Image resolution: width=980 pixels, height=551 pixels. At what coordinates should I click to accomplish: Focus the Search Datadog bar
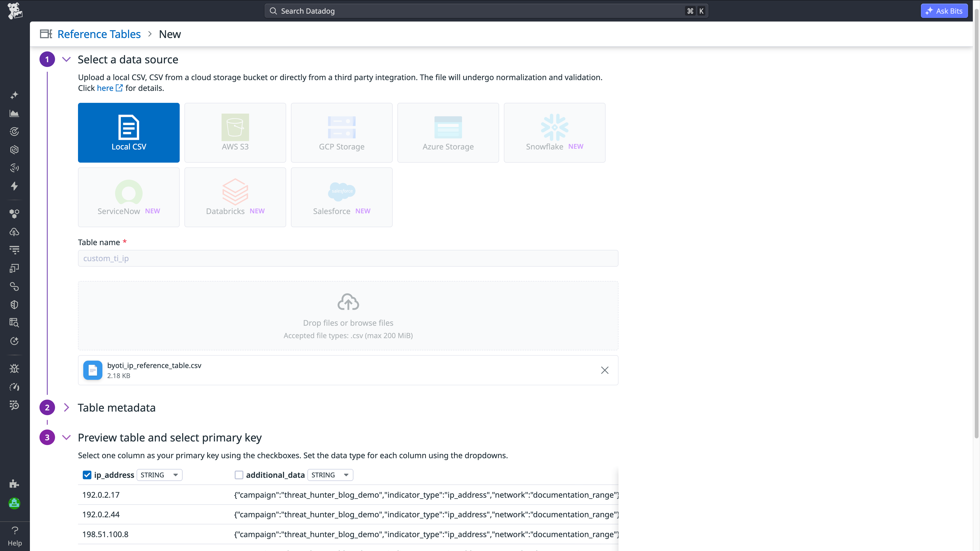(x=486, y=11)
